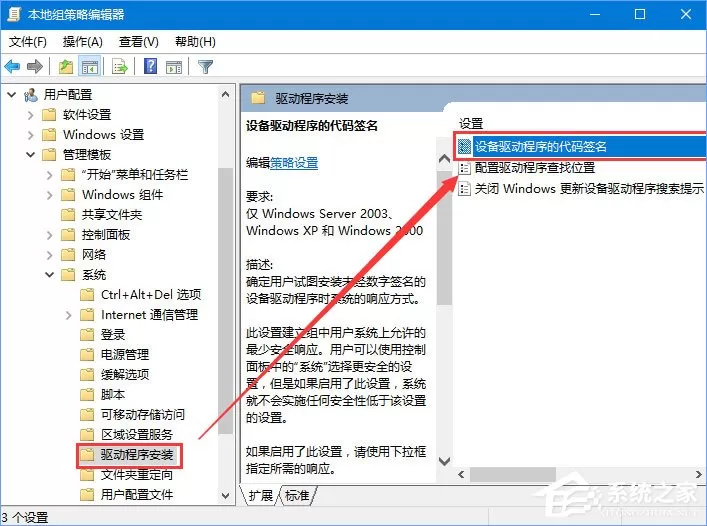Expand the Windows 组件 node
The width and height of the screenshot is (707, 526).
49,195
